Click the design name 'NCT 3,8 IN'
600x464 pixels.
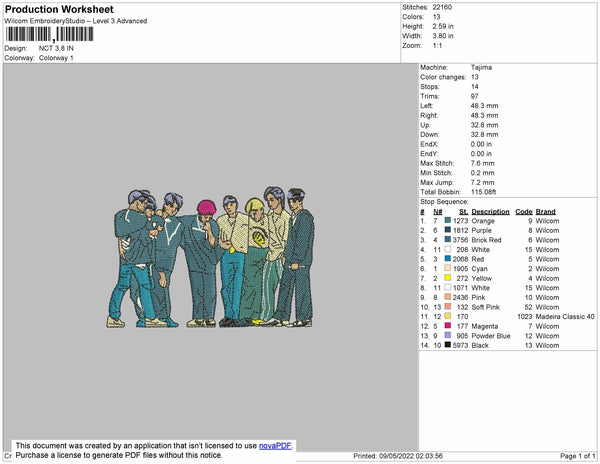coord(56,49)
